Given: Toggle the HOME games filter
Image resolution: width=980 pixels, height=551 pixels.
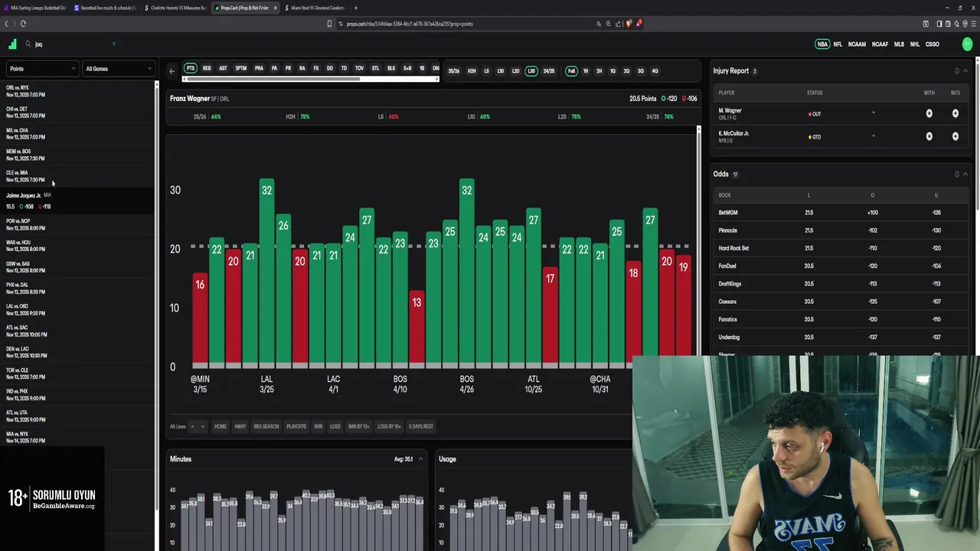Looking at the screenshot, I should point(220,426).
